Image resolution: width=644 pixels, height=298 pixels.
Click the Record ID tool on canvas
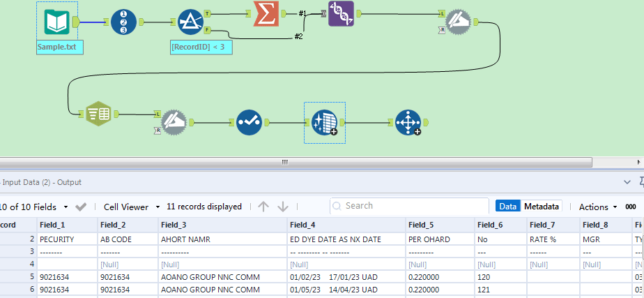coord(123,22)
